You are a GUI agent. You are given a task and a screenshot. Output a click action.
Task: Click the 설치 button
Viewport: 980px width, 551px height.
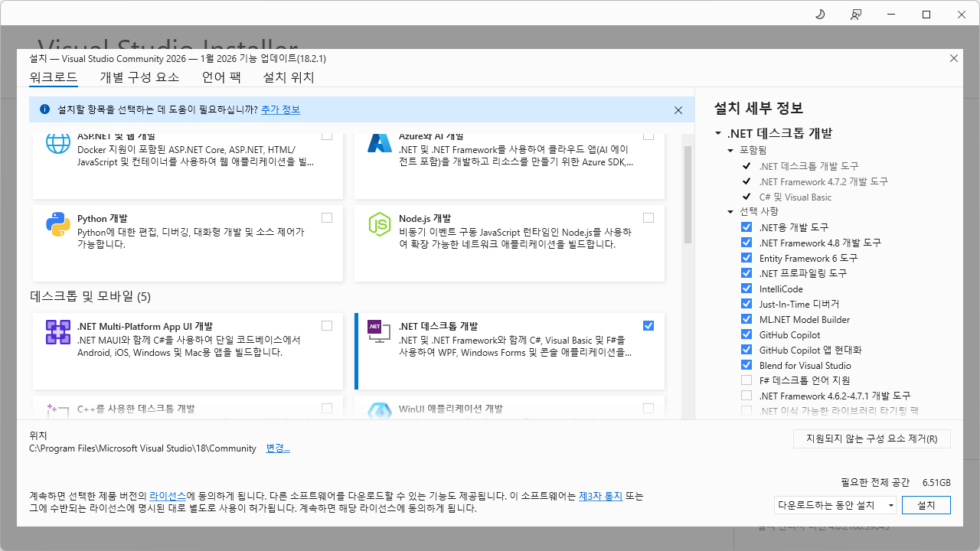point(926,505)
